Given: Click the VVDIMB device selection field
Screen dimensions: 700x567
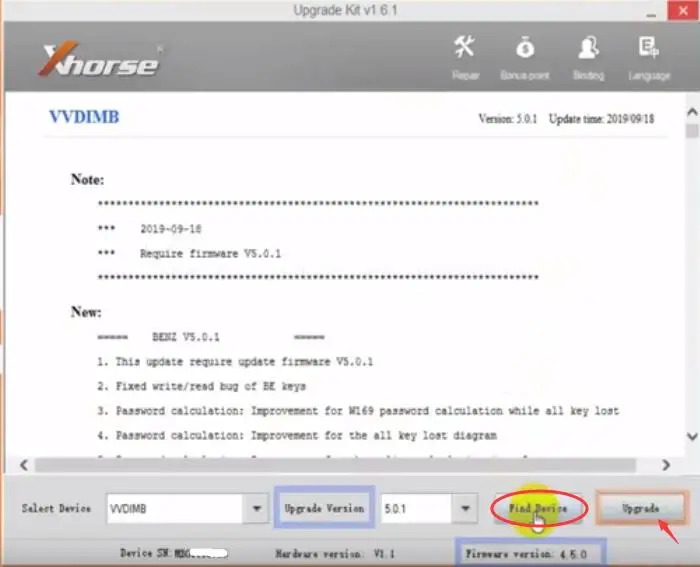Looking at the screenshot, I should pos(175,508).
